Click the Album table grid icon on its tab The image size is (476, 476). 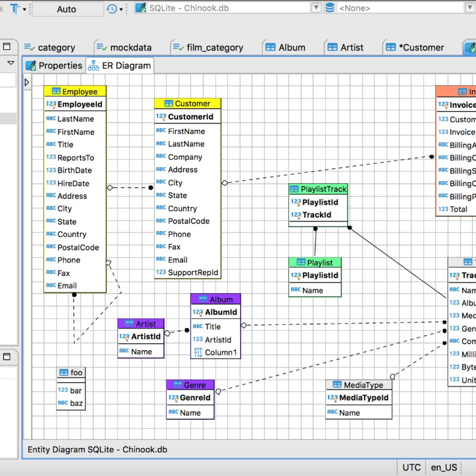[271, 47]
